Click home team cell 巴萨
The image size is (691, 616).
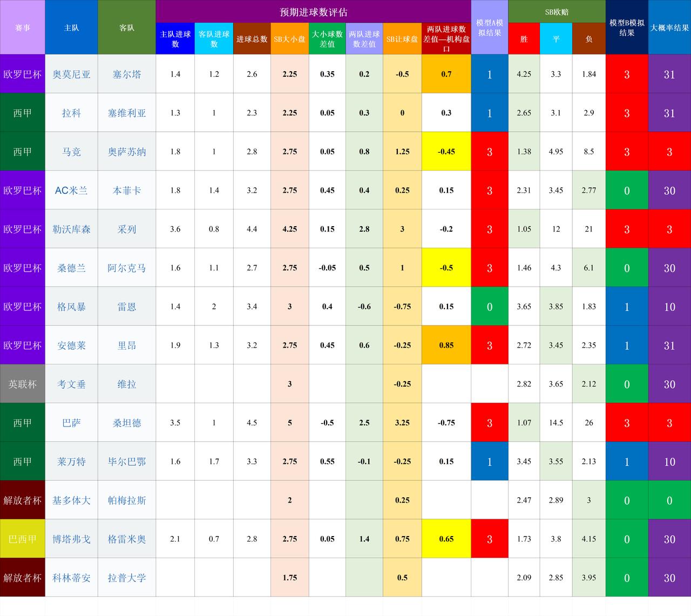[x=72, y=423]
